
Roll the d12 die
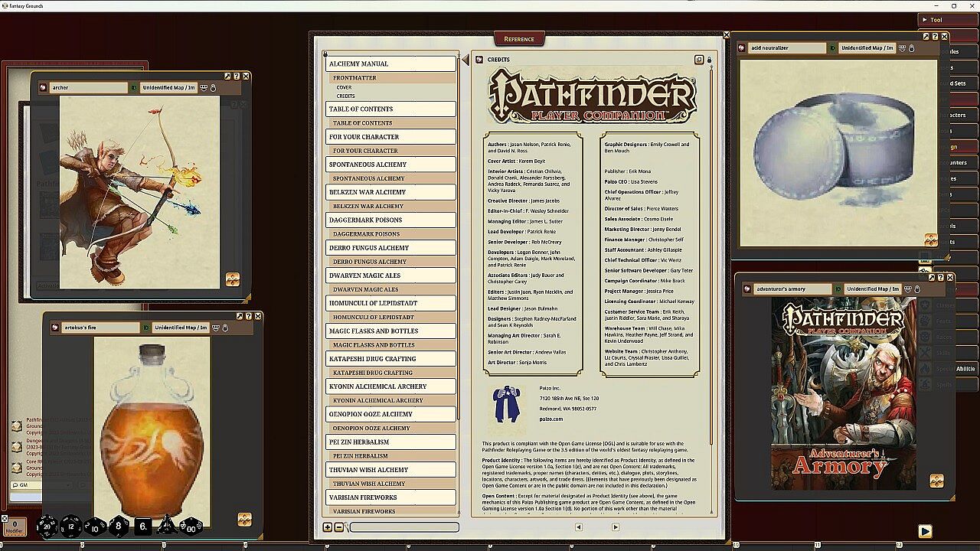(71, 527)
